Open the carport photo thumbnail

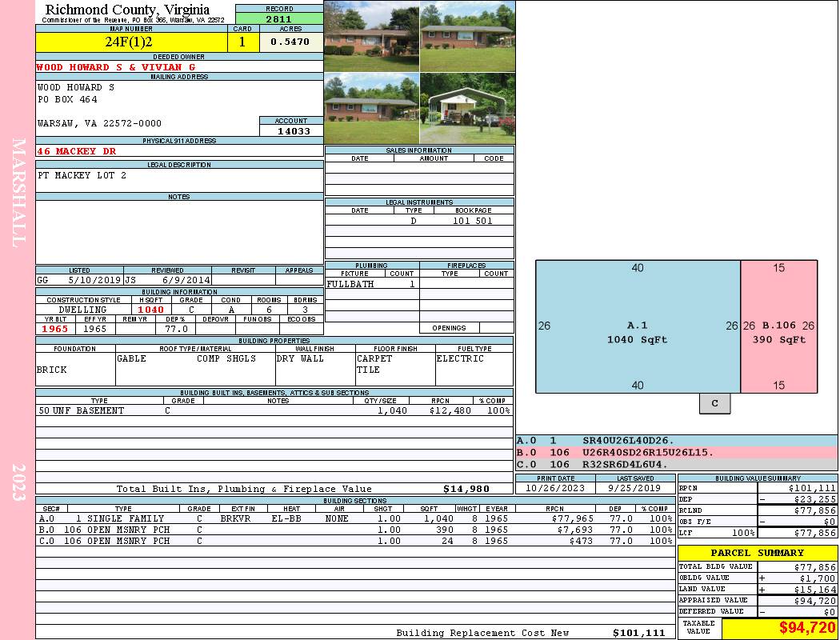click(467, 108)
